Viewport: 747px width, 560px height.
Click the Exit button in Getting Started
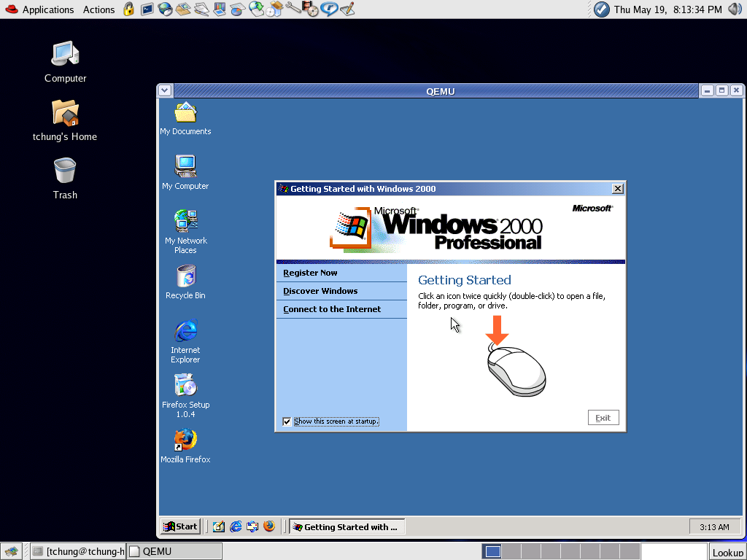click(603, 418)
